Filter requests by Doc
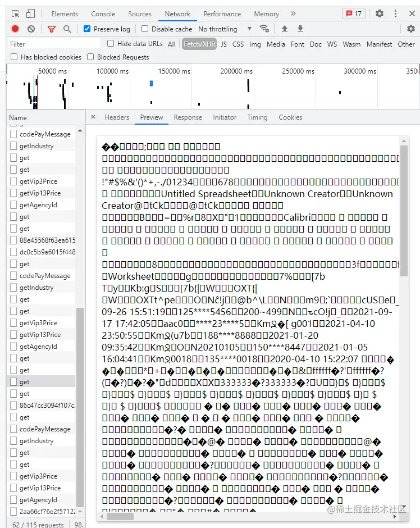The image size is (420, 528). 316,44
